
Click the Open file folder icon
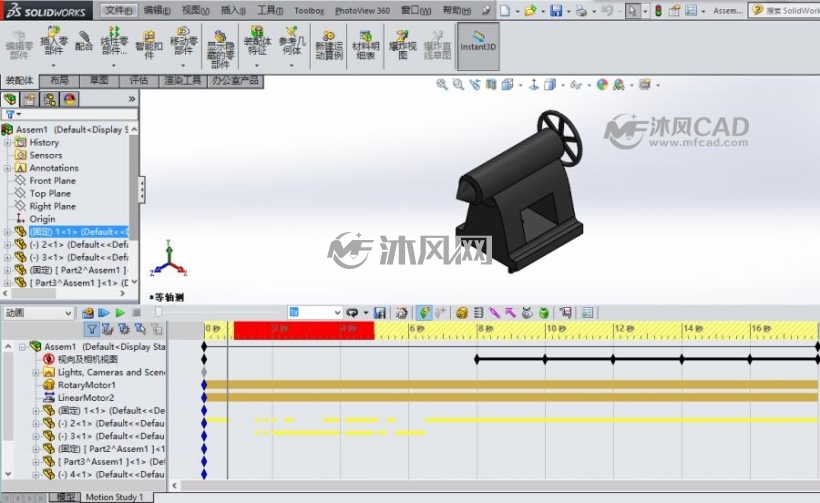click(x=530, y=10)
